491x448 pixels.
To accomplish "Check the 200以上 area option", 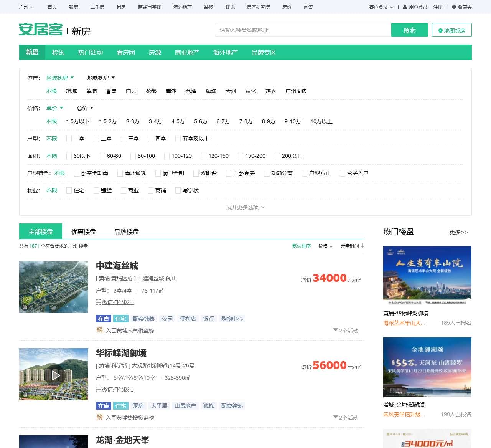I will [x=277, y=156].
